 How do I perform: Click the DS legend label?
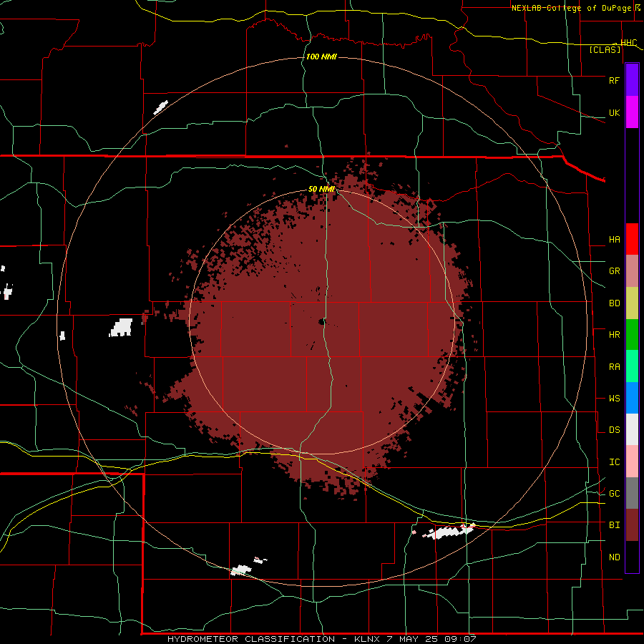[x=614, y=430]
